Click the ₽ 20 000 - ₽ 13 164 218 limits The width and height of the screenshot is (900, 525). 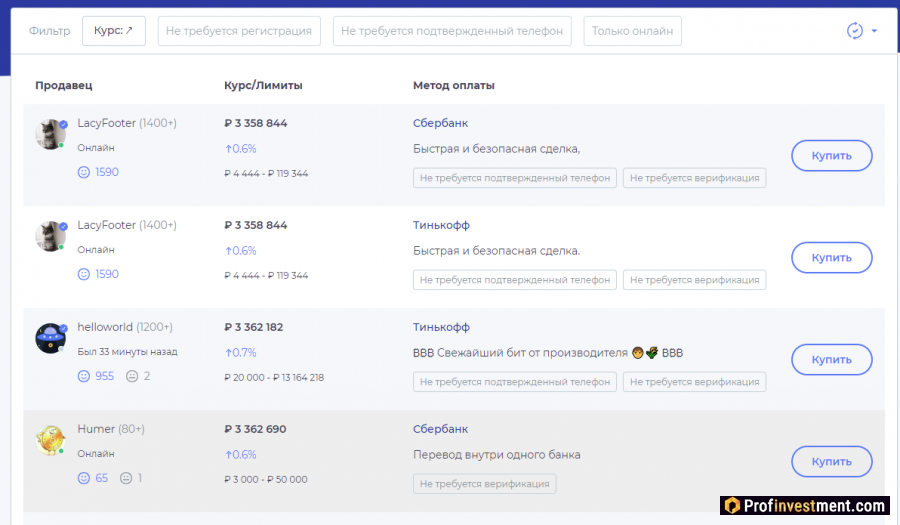tap(274, 378)
